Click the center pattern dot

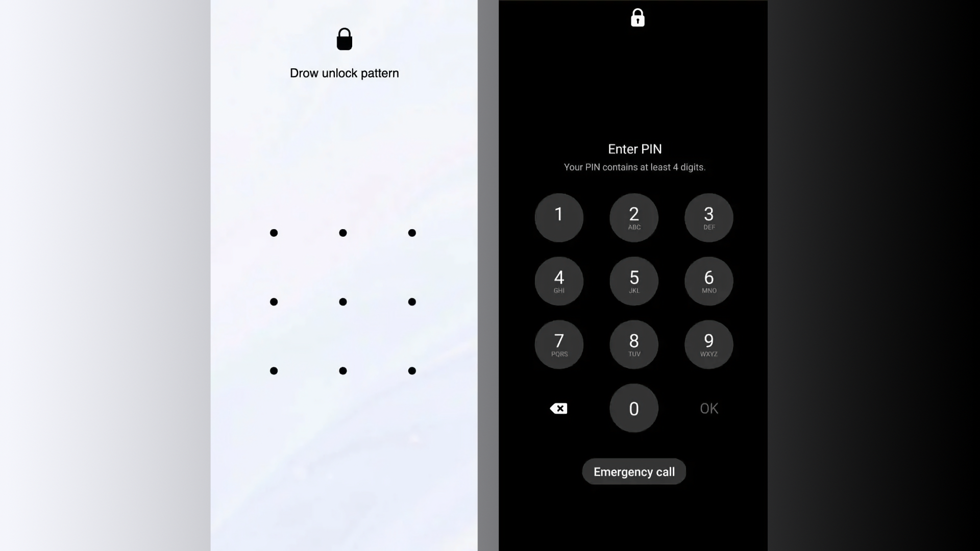(342, 302)
